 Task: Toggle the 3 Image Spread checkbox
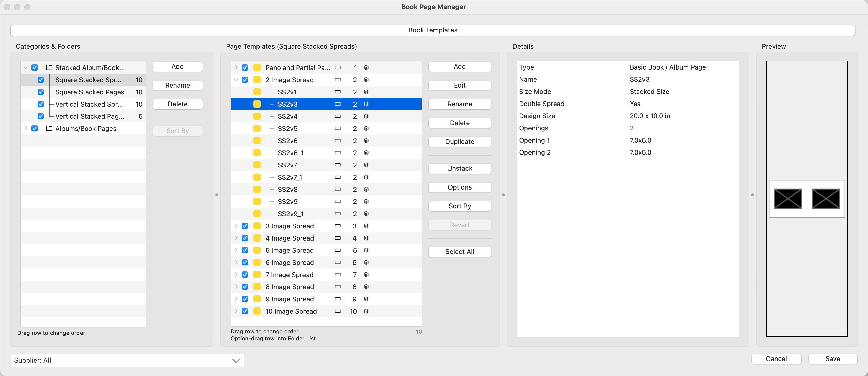[245, 226]
